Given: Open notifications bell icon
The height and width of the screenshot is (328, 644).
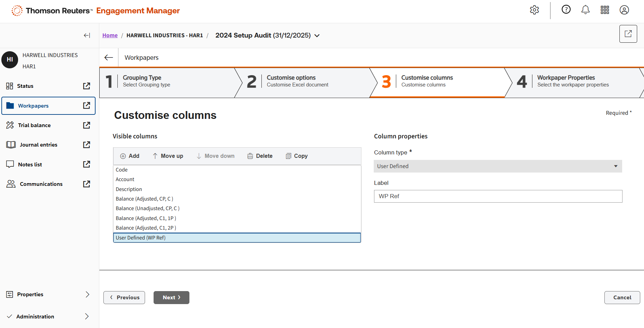Looking at the screenshot, I should tap(585, 10).
